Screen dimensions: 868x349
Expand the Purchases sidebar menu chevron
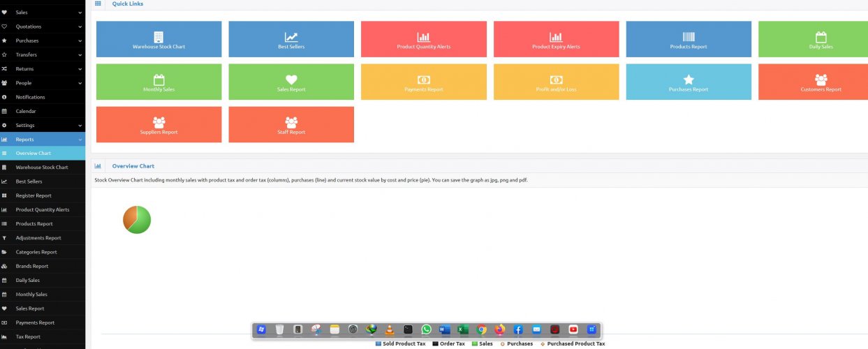(80, 40)
